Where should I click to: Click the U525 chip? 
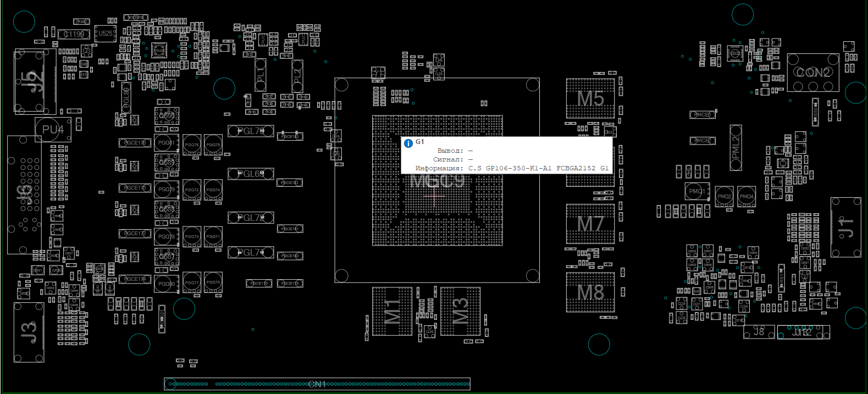(105, 34)
